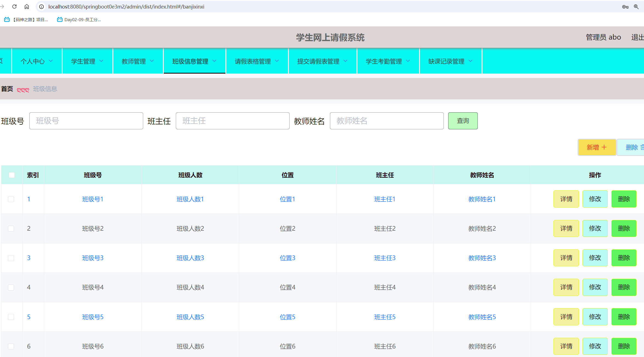Viewport: 644px width, 357px height.
Task: Click the heart icon in the breadcrumb
Action: click(23, 89)
